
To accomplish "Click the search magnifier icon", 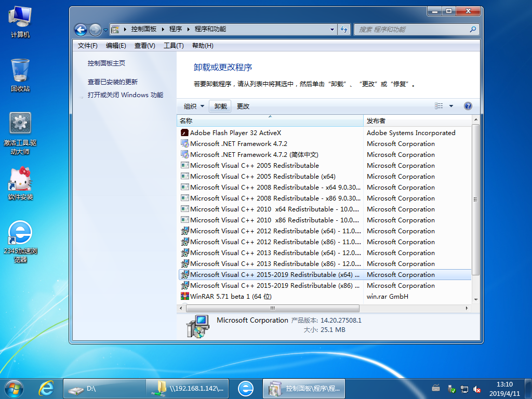I will (x=473, y=29).
